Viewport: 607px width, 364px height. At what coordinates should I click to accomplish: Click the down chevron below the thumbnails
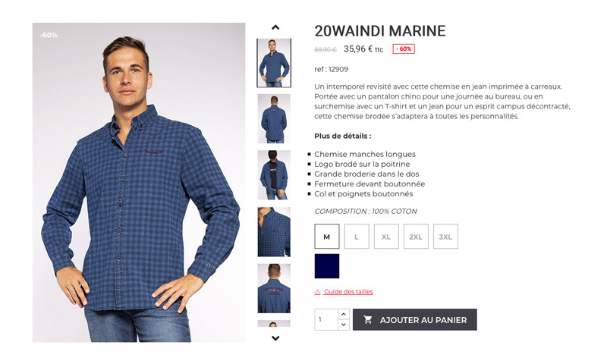[275, 338]
